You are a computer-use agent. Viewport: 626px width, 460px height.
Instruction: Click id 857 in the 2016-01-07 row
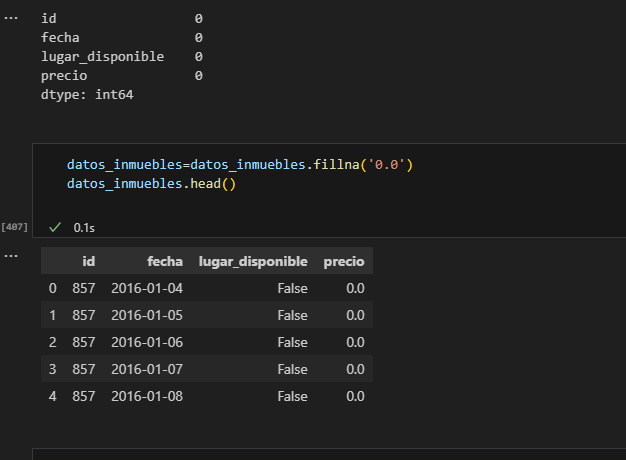(84, 369)
